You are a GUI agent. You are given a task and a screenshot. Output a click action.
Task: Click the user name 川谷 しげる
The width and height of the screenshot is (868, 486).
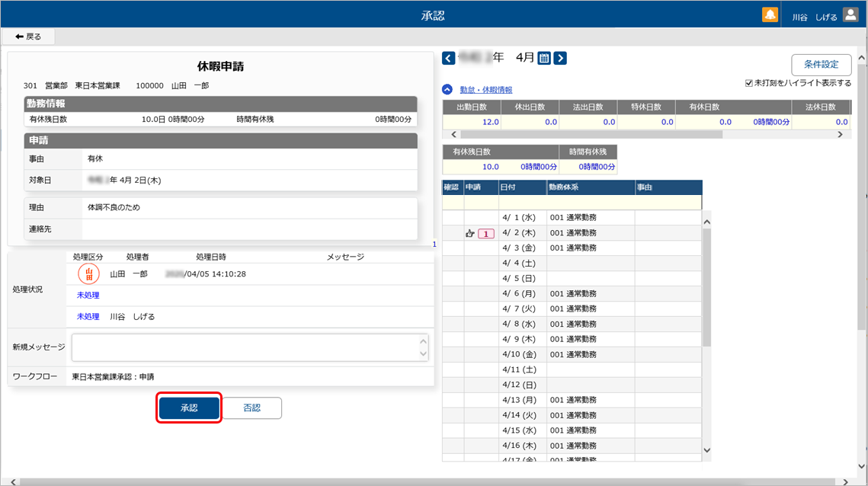pos(815,18)
